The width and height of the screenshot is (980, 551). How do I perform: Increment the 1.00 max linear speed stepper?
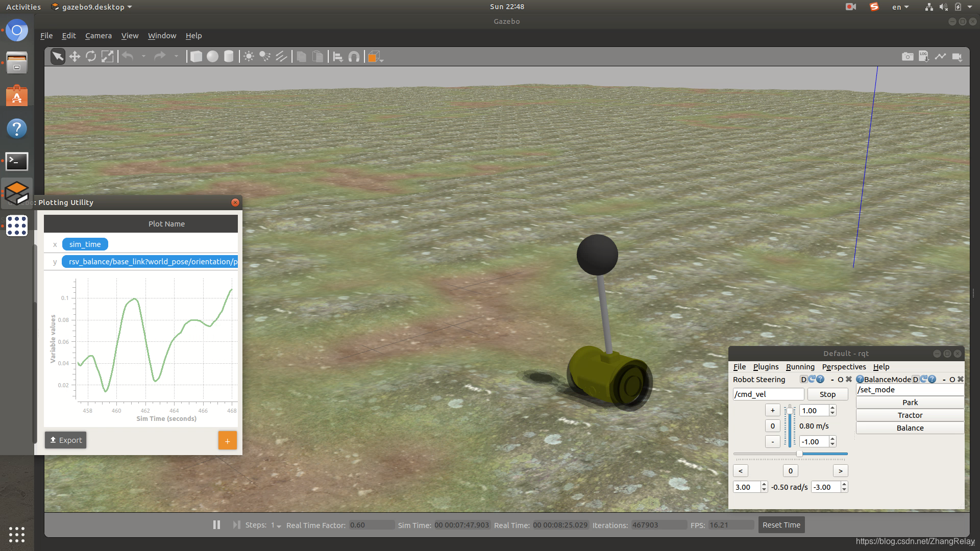coord(832,408)
